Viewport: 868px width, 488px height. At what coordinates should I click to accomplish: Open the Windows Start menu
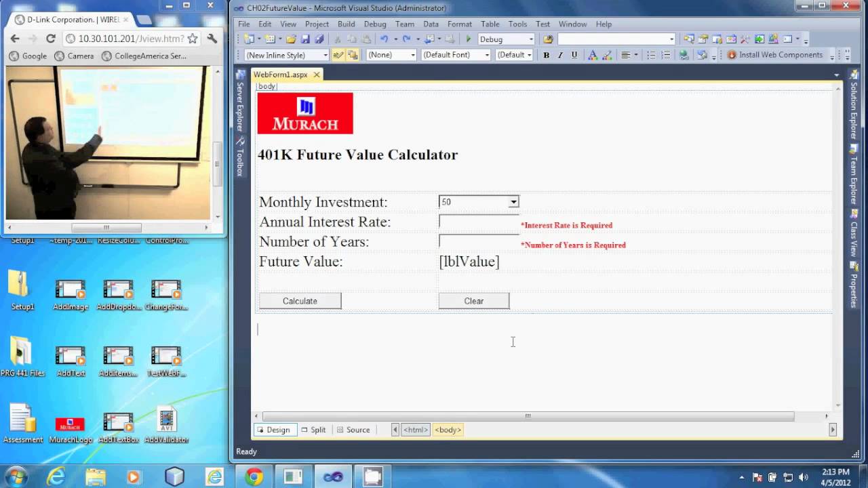[x=15, y=476]
